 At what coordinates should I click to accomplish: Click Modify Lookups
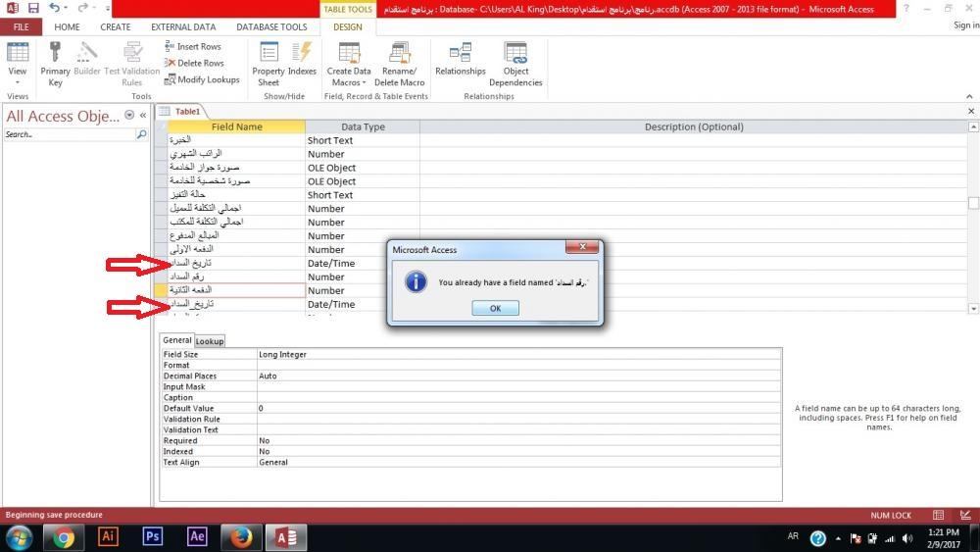(202, 79)
